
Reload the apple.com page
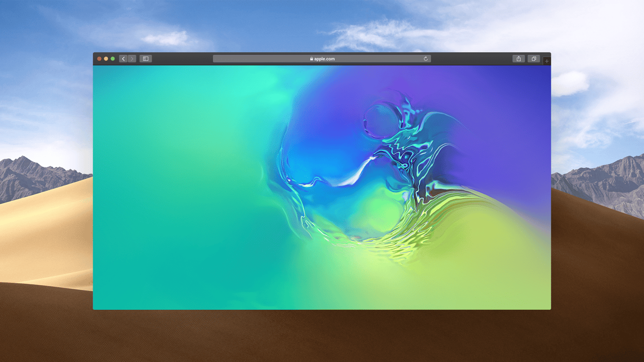click(426, 59)
